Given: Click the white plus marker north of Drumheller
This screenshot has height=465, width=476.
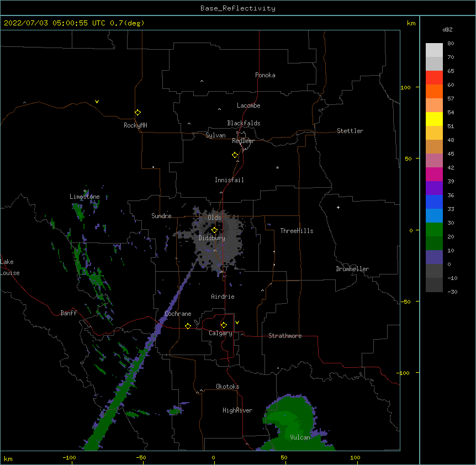Looking at the screenshot, I should 338,207.
